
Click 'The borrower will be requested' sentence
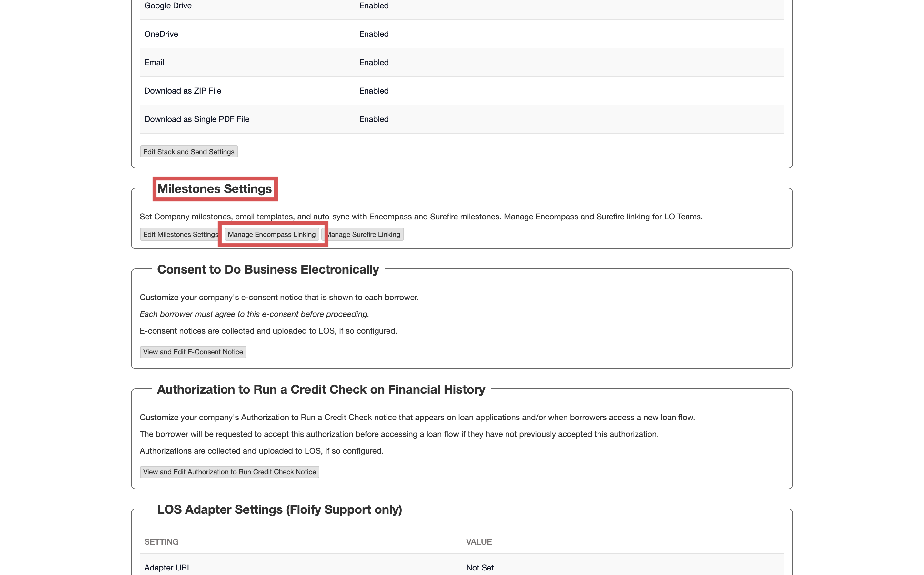(399, 434)
